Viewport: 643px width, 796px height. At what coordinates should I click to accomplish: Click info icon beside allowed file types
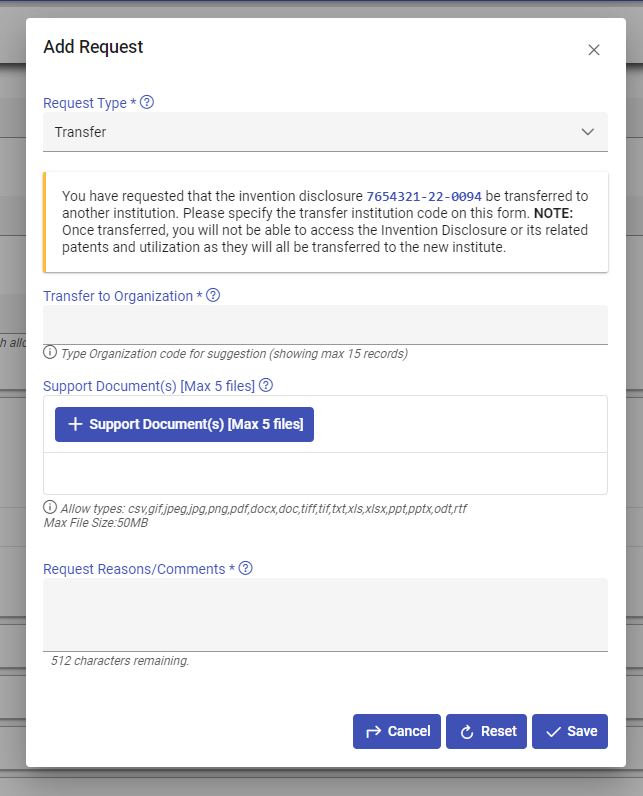50,508
